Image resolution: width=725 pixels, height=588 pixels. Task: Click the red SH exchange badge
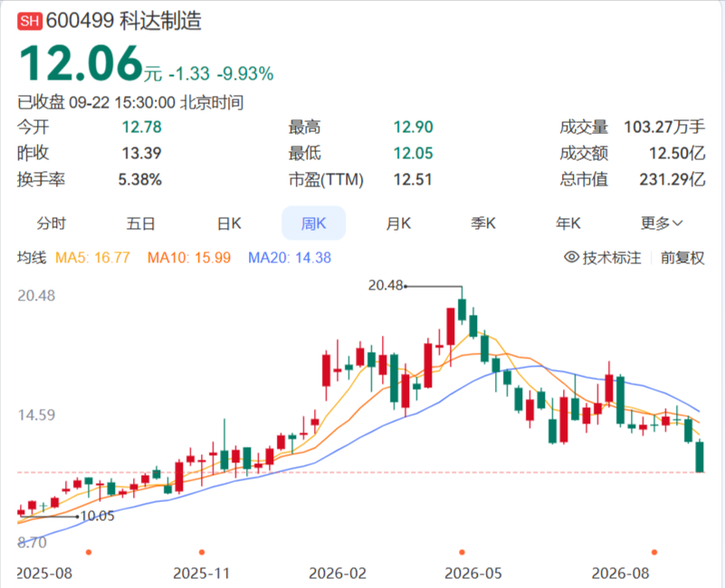[x=30, y=22]
